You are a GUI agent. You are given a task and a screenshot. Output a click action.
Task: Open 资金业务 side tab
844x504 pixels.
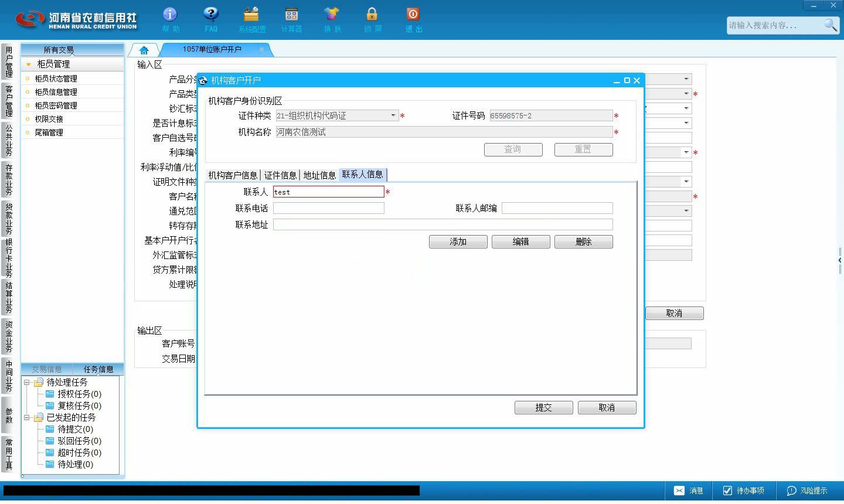tap(9, 336)
